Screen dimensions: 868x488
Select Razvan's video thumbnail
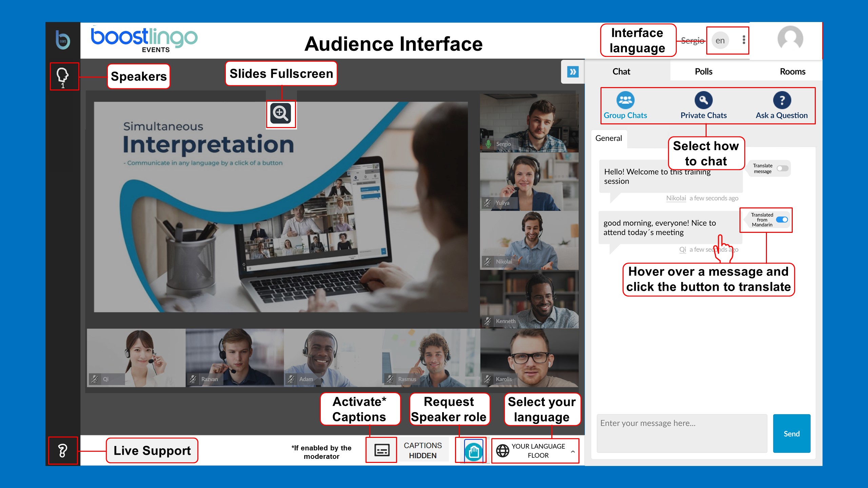coord(235,358)
